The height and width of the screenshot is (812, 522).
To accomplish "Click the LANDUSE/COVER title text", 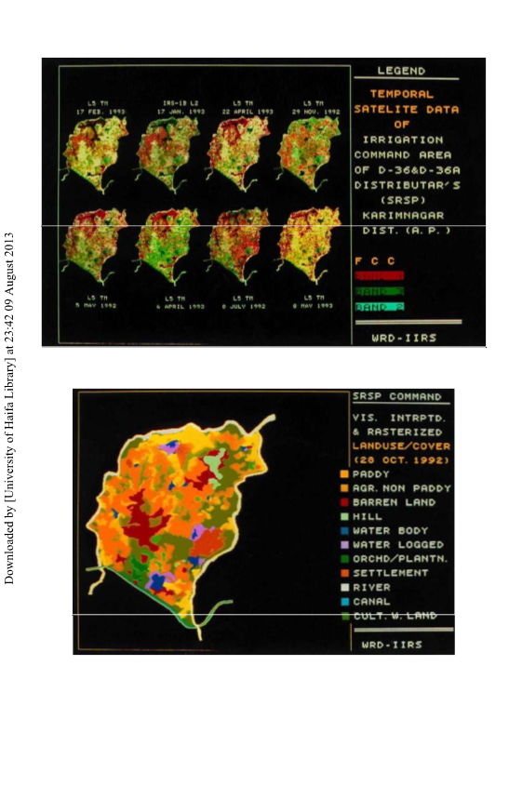I will point(401,446).
